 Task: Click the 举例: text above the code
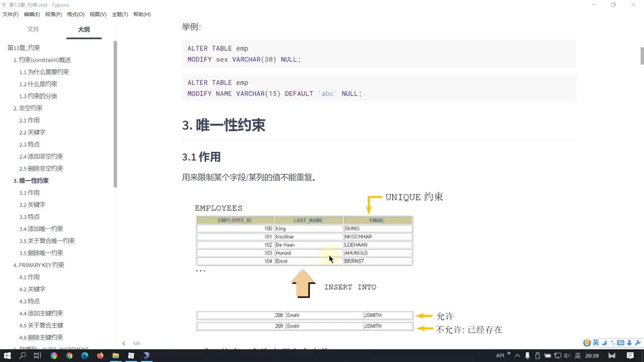[x=191, y=27]
